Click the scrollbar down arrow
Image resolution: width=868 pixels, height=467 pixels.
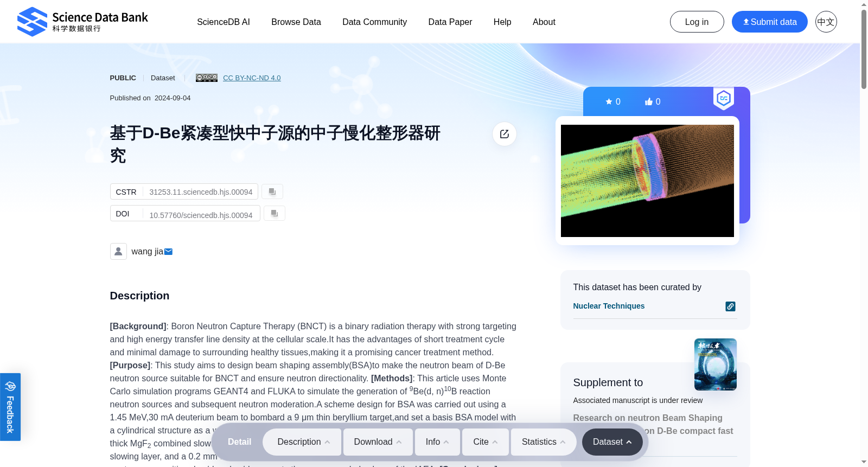(864, 462)
